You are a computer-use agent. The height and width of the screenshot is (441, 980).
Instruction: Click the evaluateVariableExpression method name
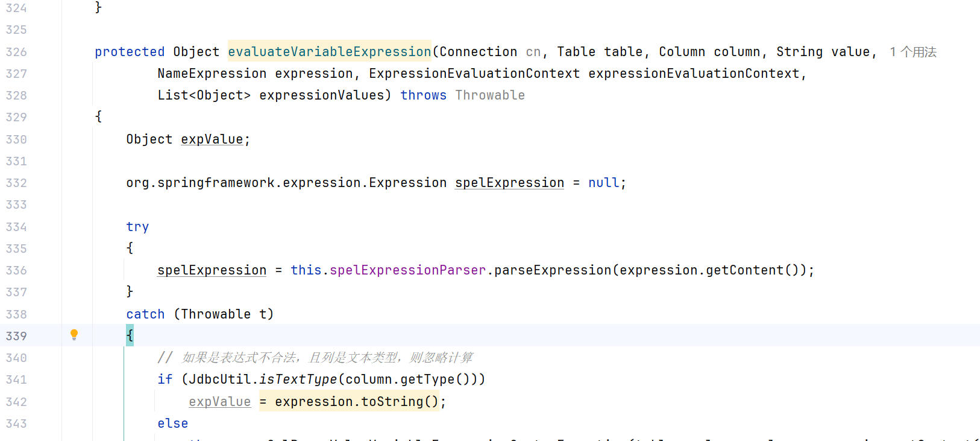click(x=329, y=52)
